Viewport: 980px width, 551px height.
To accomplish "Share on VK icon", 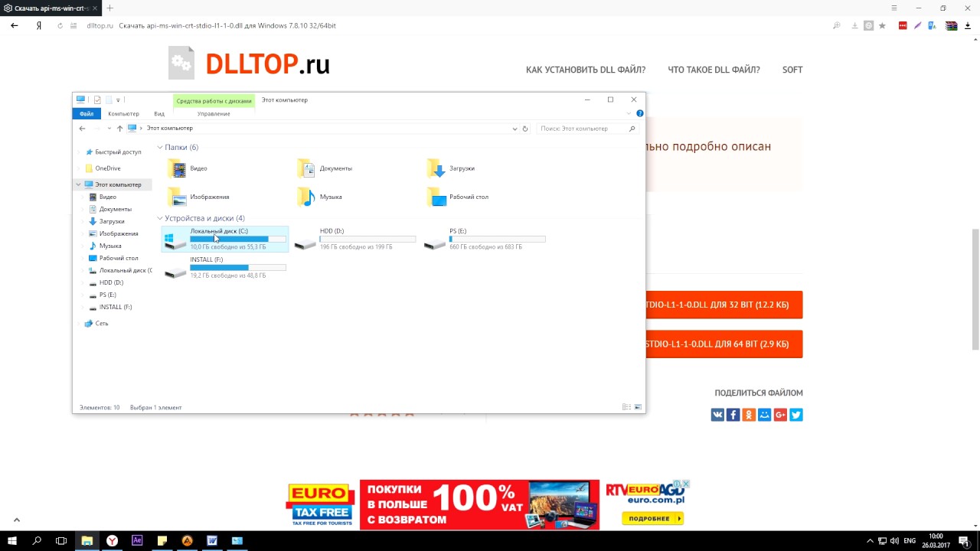I will pyautogui.click(x=717, y=415).
